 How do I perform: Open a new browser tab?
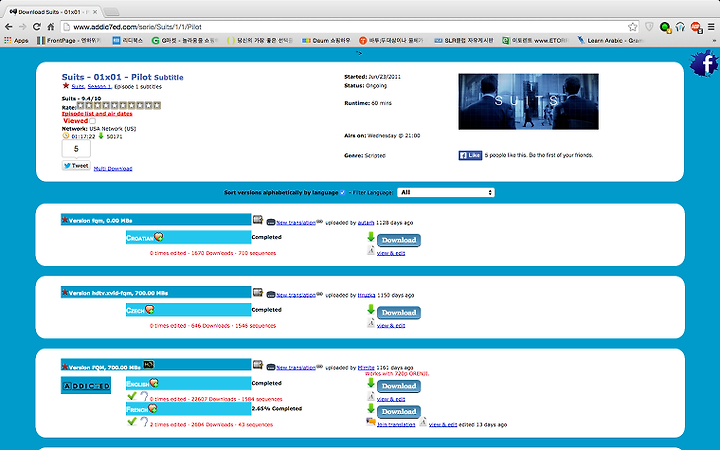(112, 11)
